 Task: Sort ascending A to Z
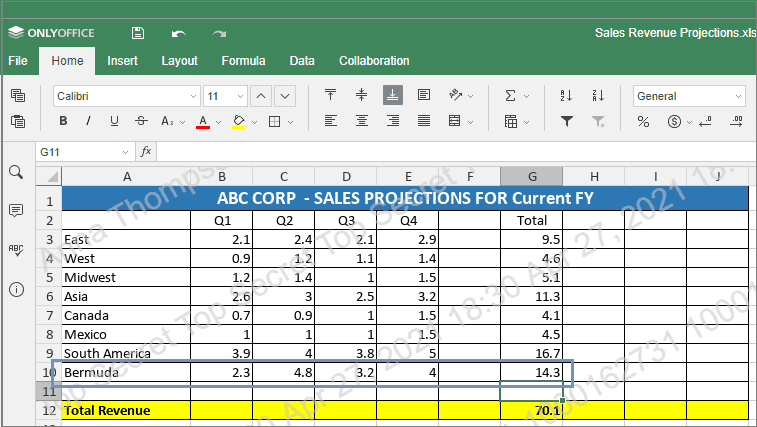click(566, 96)
